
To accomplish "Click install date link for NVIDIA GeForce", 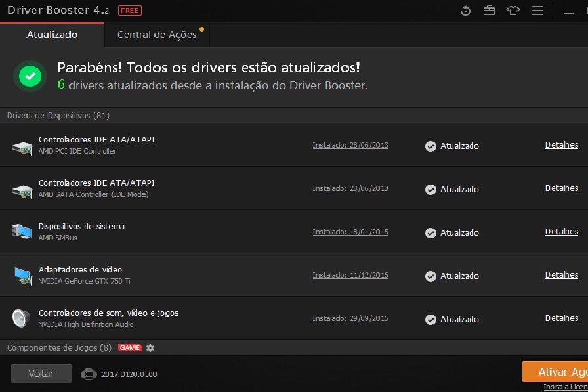I will coord(350,276).
